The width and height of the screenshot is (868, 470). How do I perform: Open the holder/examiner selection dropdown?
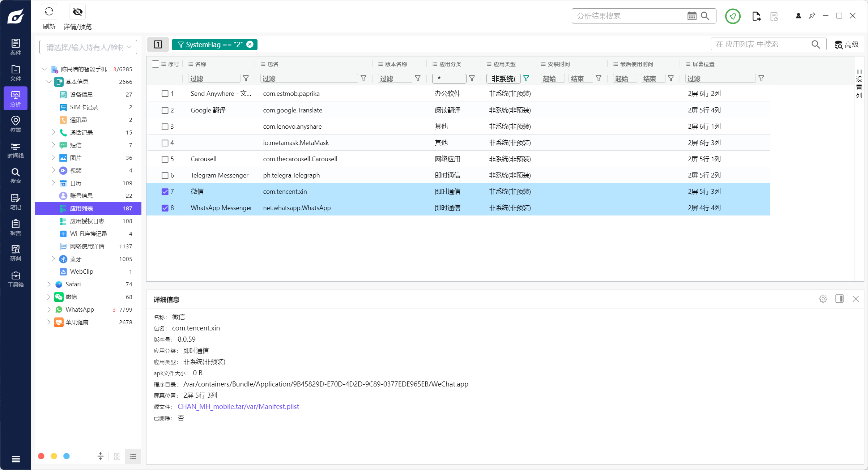tap(88, 47)
